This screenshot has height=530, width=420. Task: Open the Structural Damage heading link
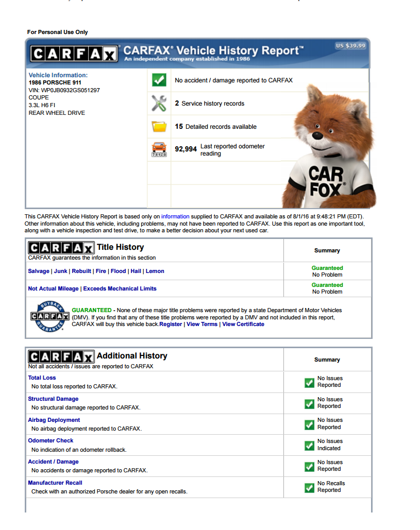click(x=53, y=399)
